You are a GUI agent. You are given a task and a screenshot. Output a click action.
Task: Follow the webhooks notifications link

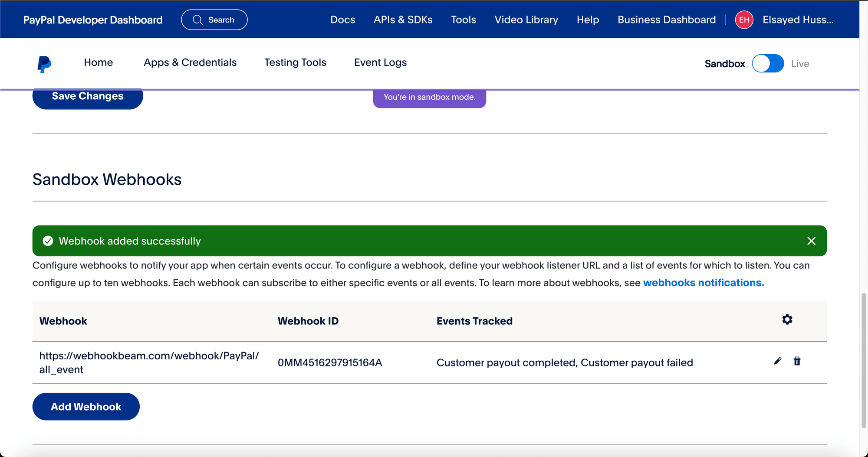pos(703,283)
